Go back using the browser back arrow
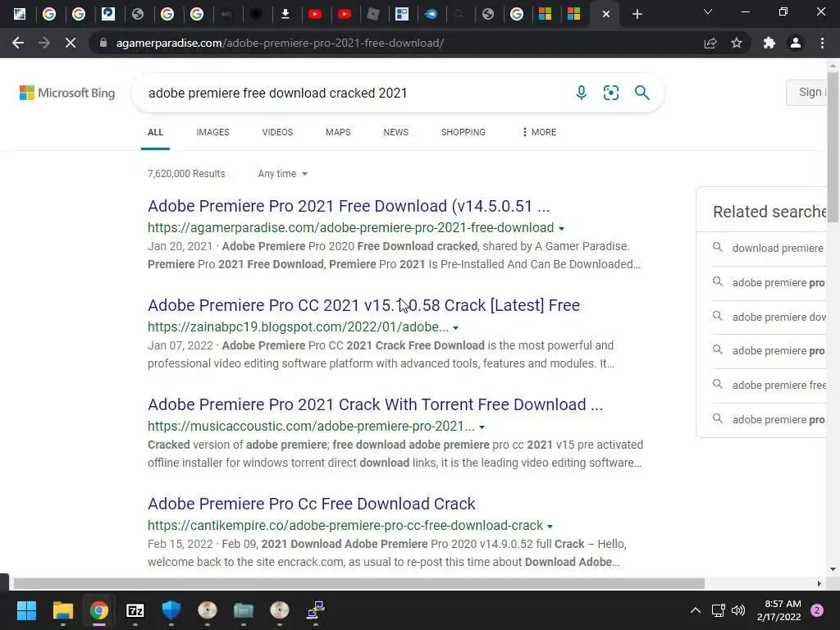Viewport: 840px width, 630px height. [18, 43]
